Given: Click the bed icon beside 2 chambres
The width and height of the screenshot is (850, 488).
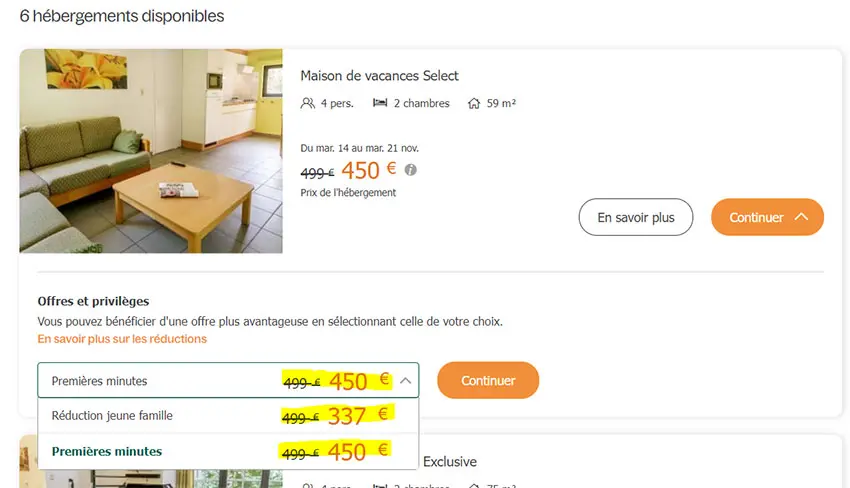Looking at the screenshot, I should 380,103.
